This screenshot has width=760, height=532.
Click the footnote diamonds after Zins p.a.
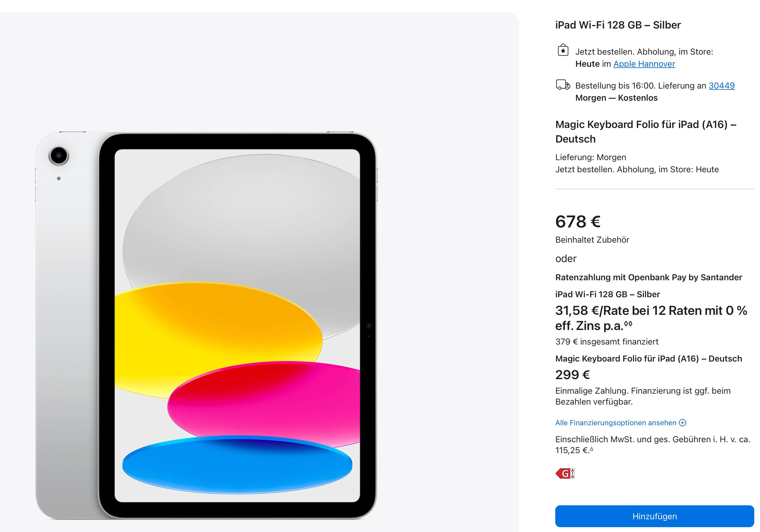(628, 323)
